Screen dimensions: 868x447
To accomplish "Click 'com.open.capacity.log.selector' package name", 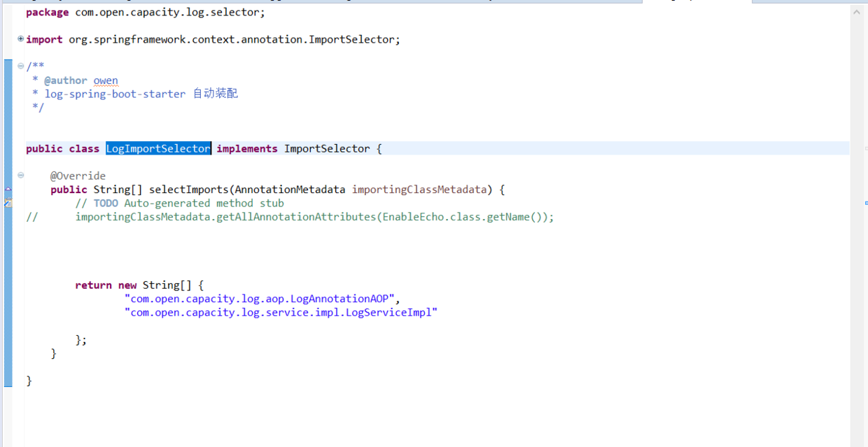I will 167,13.
